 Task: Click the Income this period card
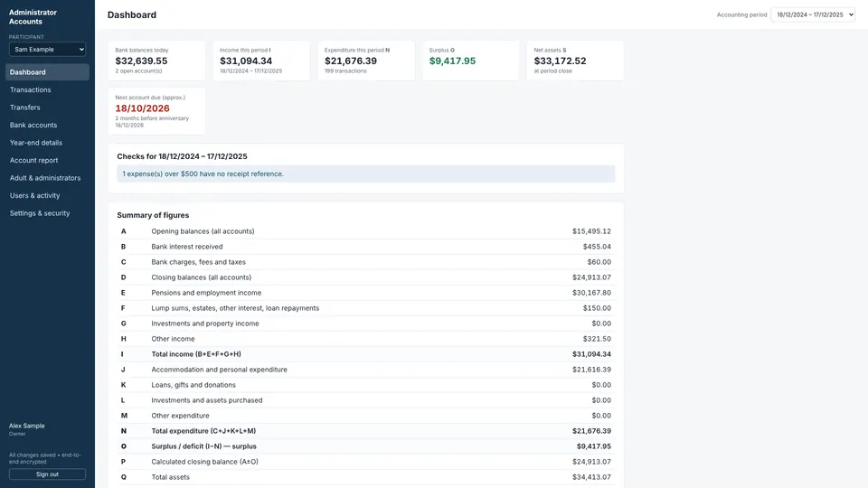click(x=261, y=61)
